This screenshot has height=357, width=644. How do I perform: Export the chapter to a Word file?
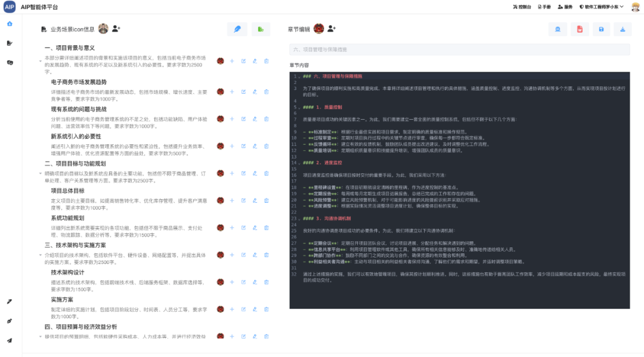pos(580,29)
